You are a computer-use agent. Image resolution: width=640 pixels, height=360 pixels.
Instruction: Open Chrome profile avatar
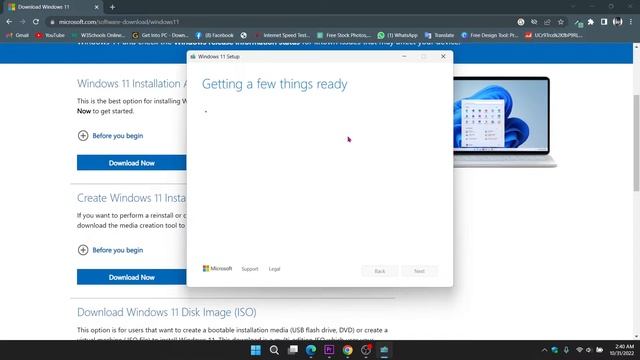click(617, 22)
